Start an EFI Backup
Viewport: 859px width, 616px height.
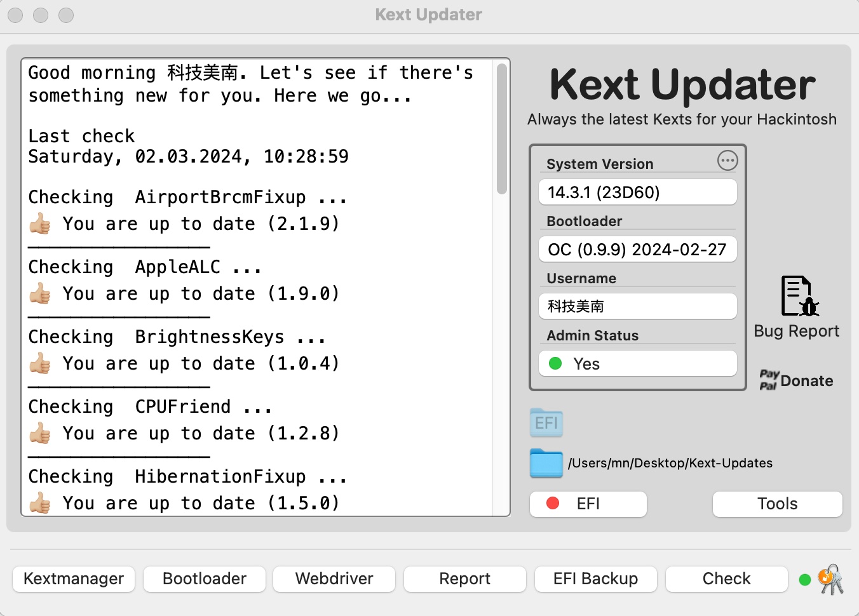[596, 579]
